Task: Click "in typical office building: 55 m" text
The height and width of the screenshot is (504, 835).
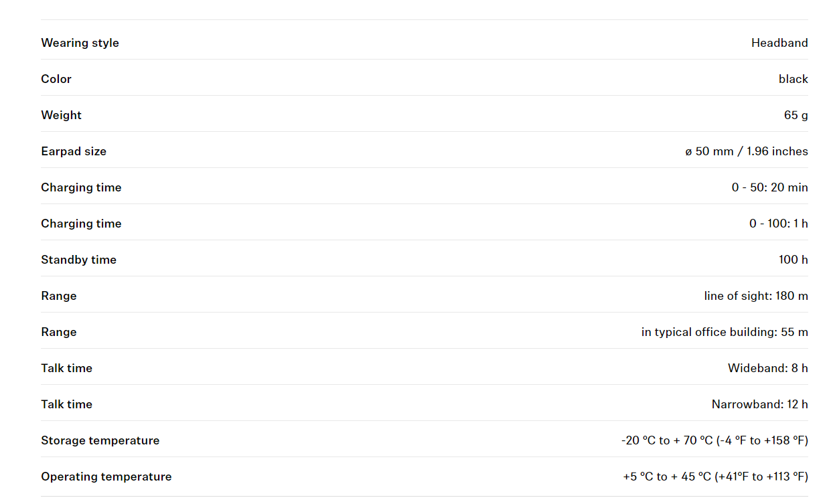Action: pyautogui.click(x=725, y=332)
